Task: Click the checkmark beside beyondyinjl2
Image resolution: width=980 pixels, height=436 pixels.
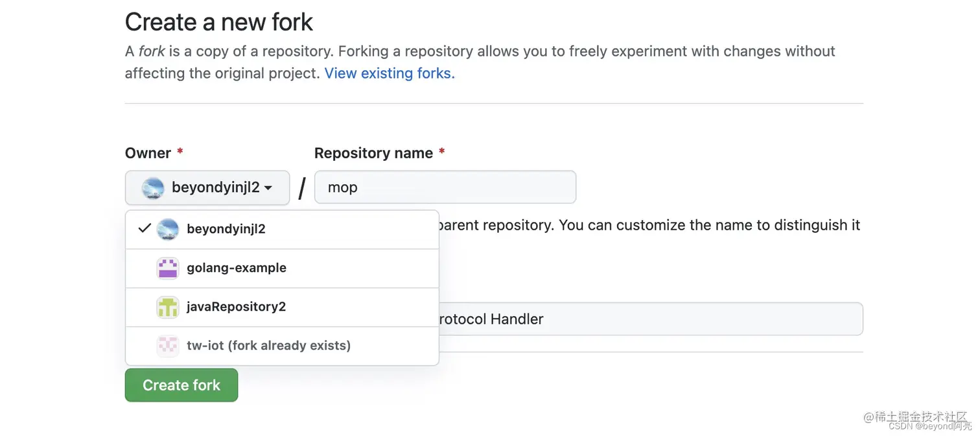Action: pos(145,228)
